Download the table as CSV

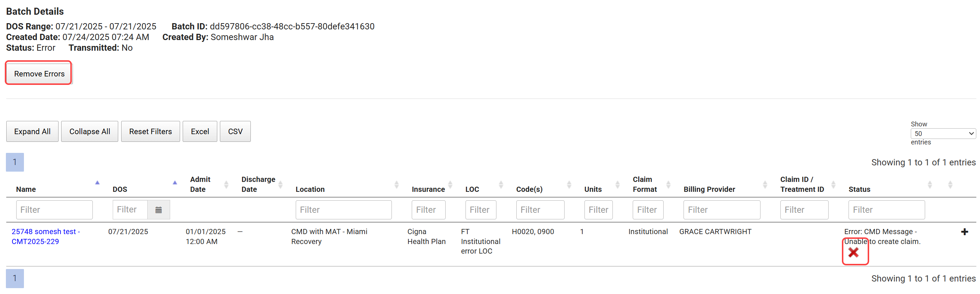(235, 132)
